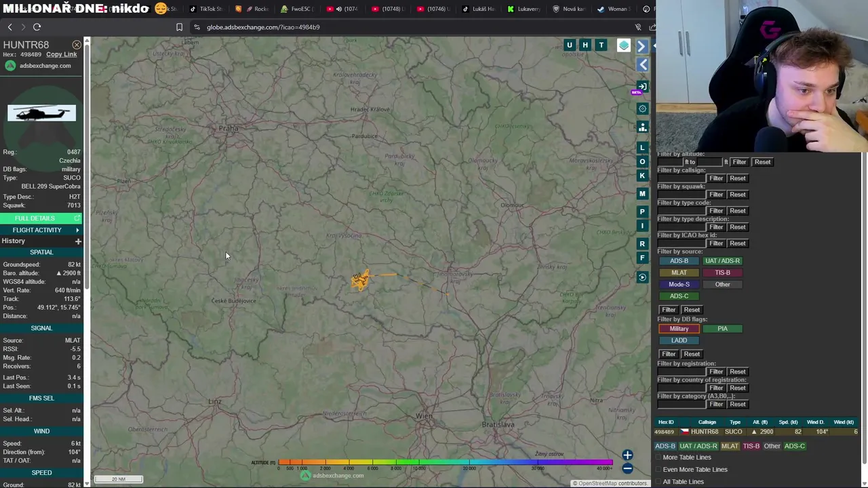
Task: Click Filter next to altitude fields
Action: pyautogui.click(x=739, y=162)
